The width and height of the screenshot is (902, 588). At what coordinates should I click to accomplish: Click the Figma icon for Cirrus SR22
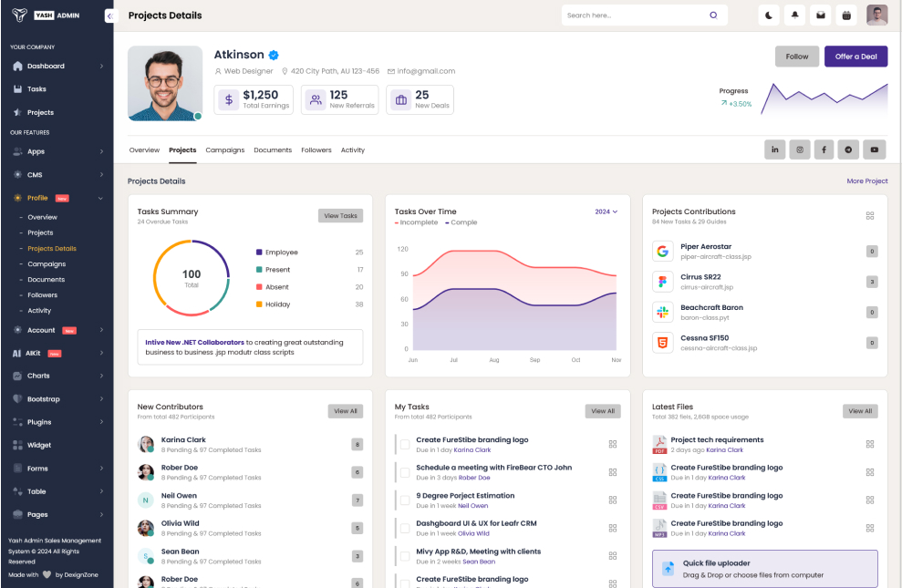tap(663, 282)
